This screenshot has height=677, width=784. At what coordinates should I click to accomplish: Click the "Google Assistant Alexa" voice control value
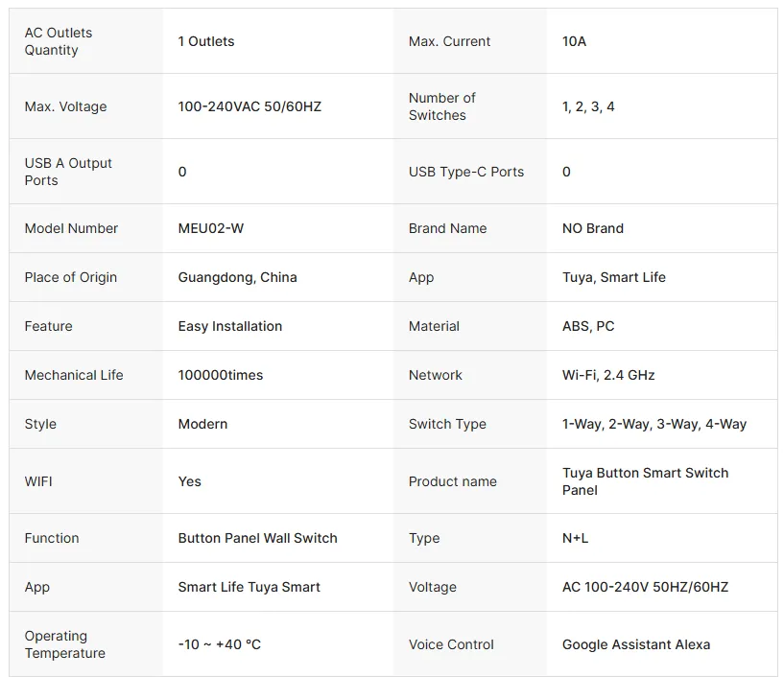click(636, 644)
